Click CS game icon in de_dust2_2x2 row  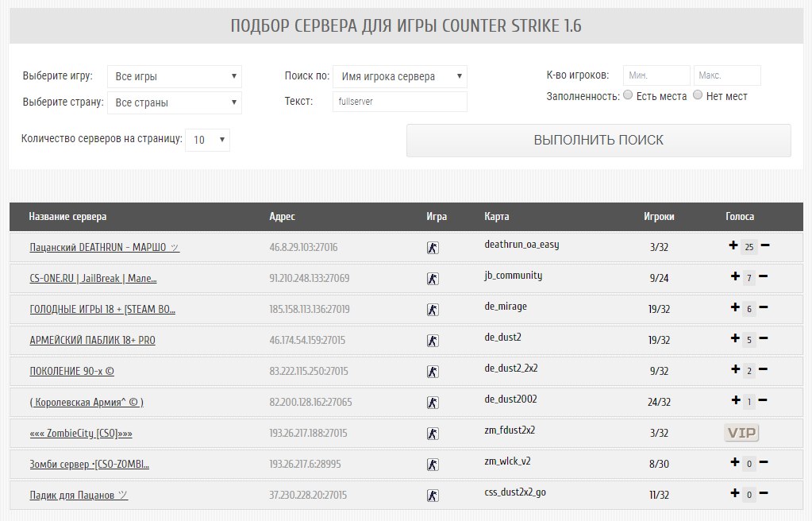[x=433, y=372]
